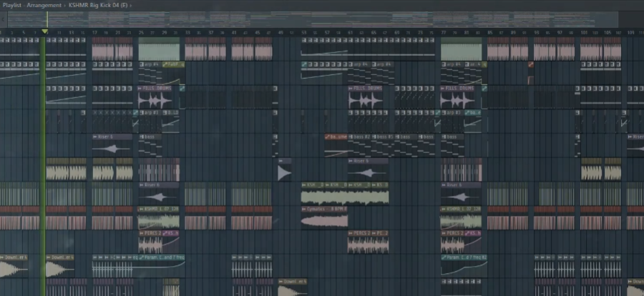Select the KSHMR_L..07_128 audio clip starting at bar 25
644x296 pixels.
point(159,217)
